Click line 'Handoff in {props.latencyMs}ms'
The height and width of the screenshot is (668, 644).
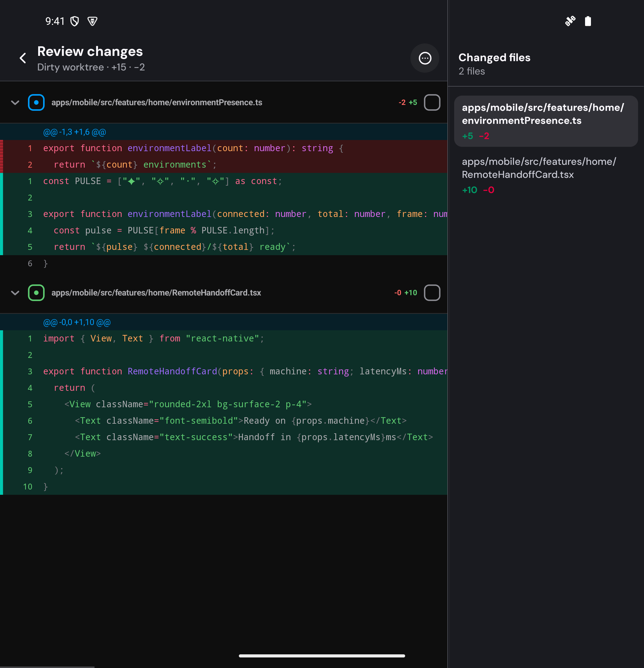[x=224, y=437]
